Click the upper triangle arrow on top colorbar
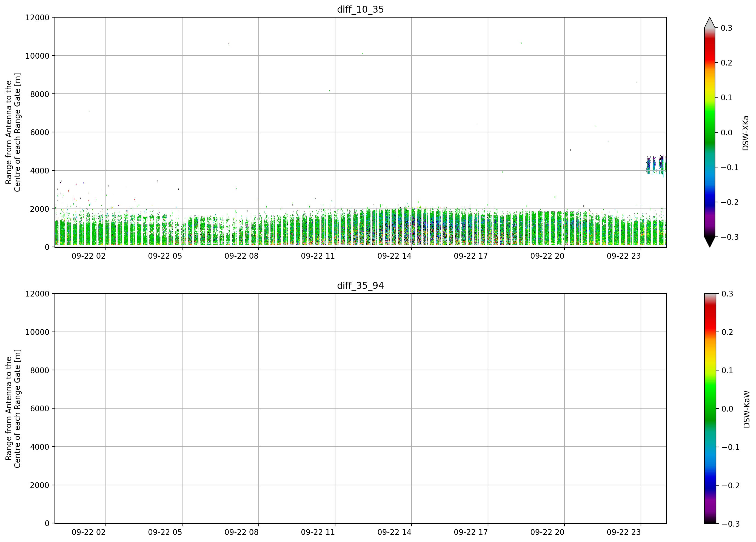 [x=710, y=23]
